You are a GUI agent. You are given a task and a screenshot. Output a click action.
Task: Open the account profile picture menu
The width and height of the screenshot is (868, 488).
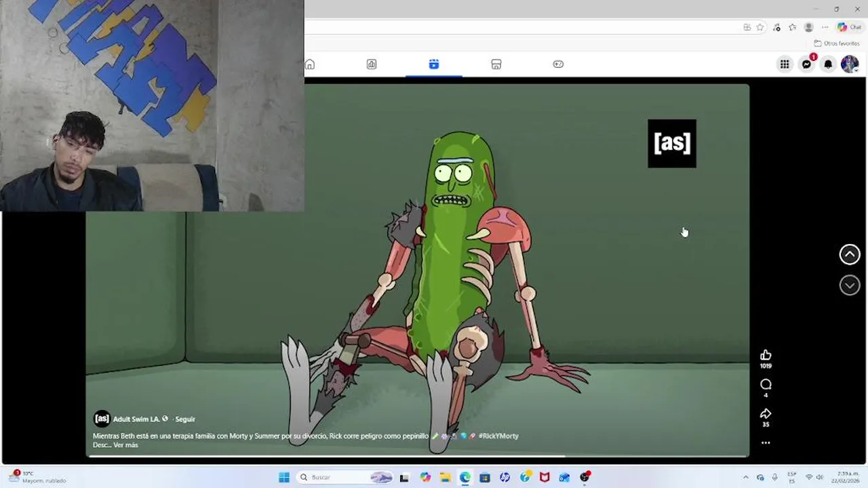click(x=850, y=64)
